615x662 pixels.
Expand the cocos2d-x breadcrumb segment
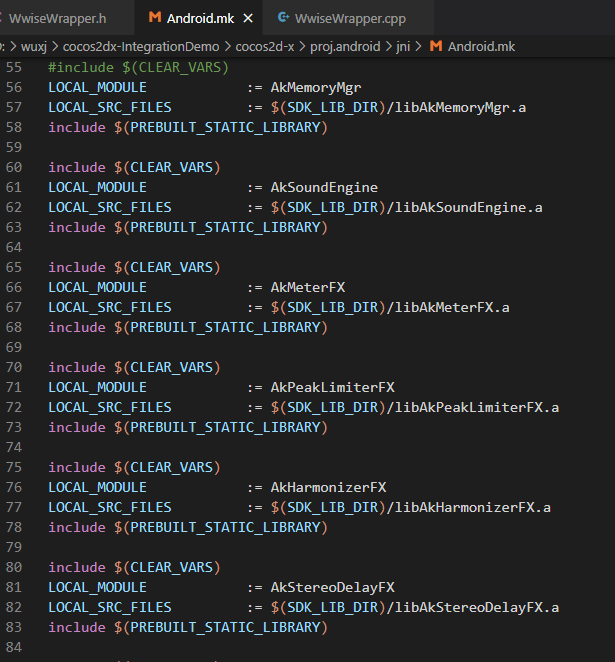coord(268,47)
